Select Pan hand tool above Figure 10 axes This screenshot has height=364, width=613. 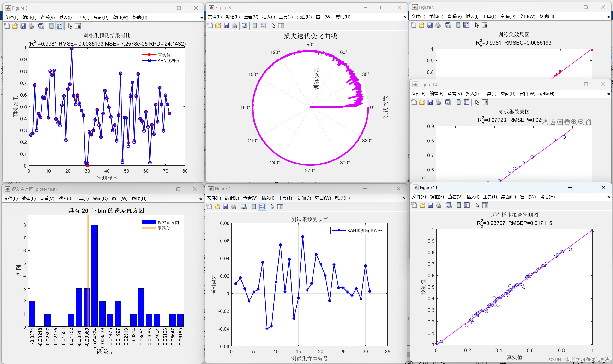click(567, 122)
